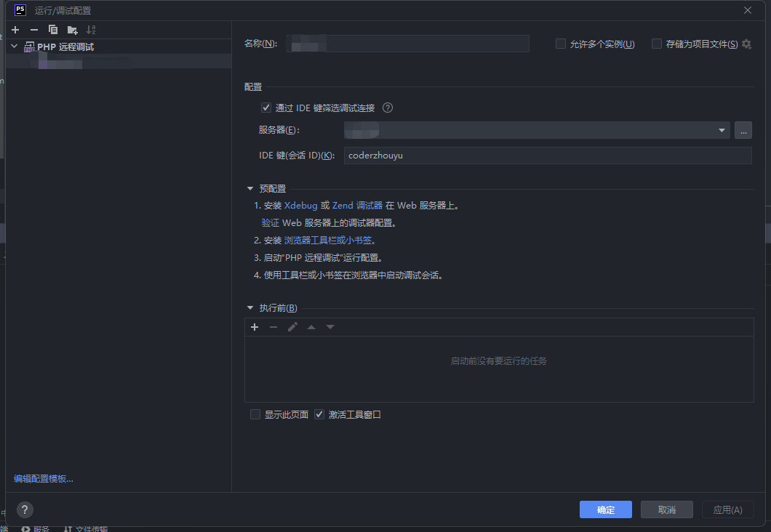Collapse the 执行前 section
Viewport: 771px width, 532px height.
pyautogui.click(x=250, y=308)
